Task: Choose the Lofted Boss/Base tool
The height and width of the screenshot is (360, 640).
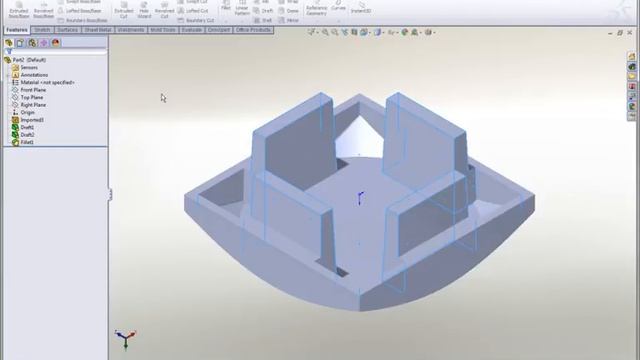Action: coord(79,11)
